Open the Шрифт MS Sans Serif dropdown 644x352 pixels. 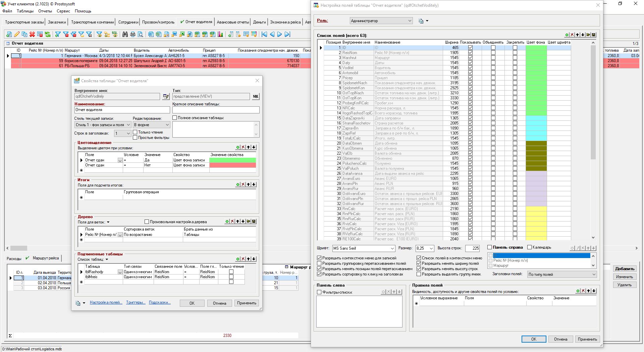click(364, 248)
